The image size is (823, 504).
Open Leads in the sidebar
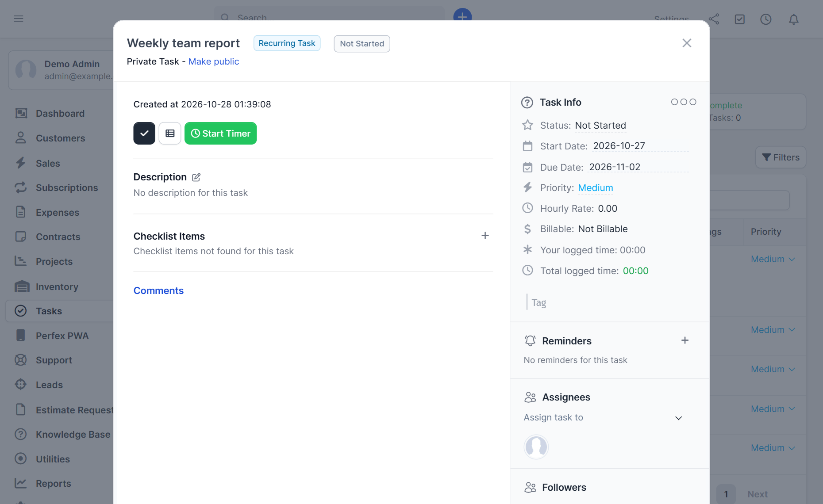coord(49,385)
